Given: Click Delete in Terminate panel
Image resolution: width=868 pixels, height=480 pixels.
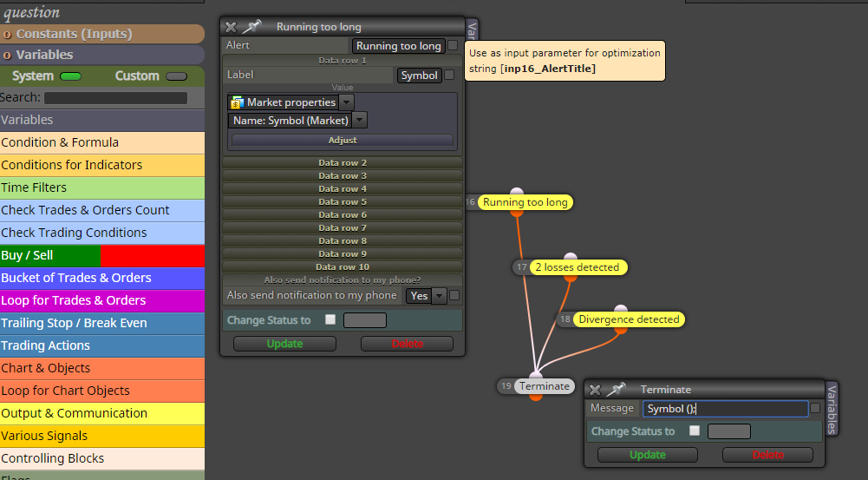Looking at the screenshot, I should (767, 455).
